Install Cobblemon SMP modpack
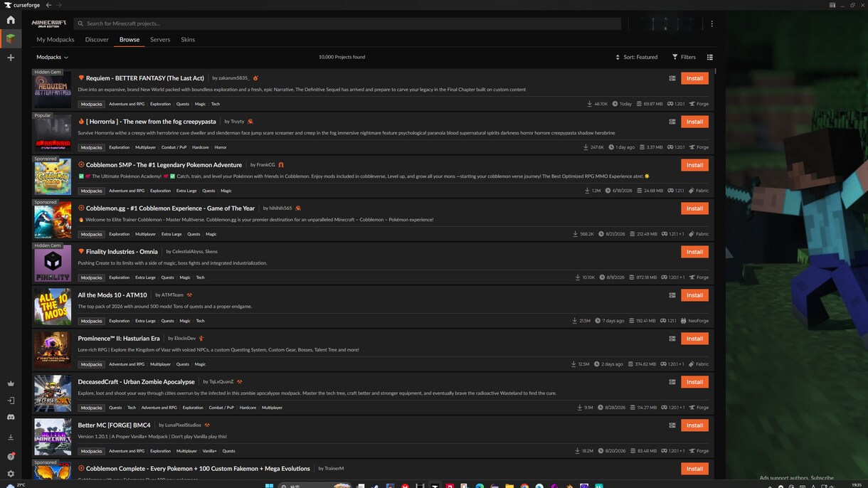868x488 pixels. [694, 165]
